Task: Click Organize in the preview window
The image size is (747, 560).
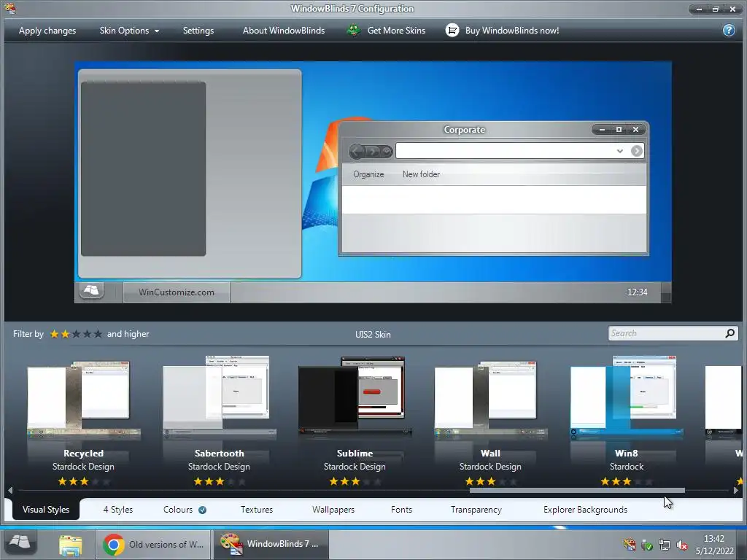Action: (x=368, y=174)
